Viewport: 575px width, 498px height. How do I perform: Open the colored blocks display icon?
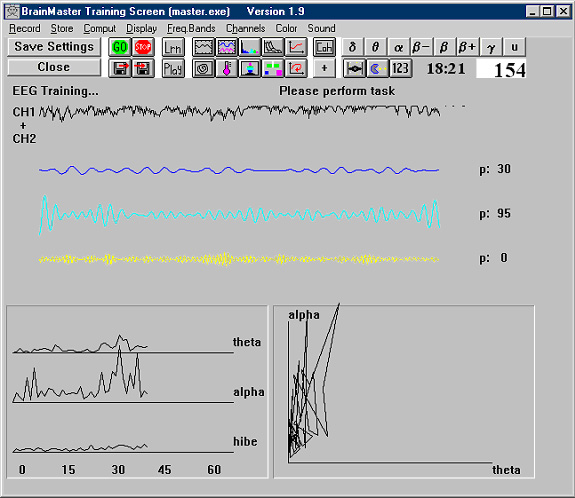click(273, 68)
